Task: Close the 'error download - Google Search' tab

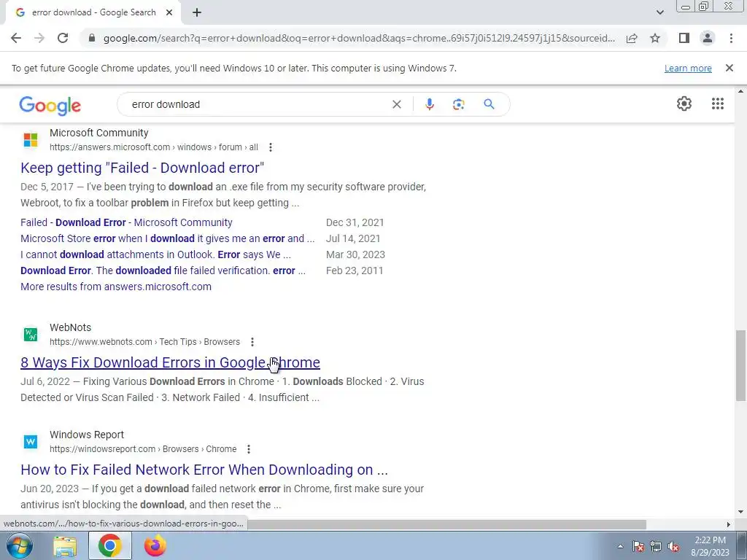Action: [169, 12]
